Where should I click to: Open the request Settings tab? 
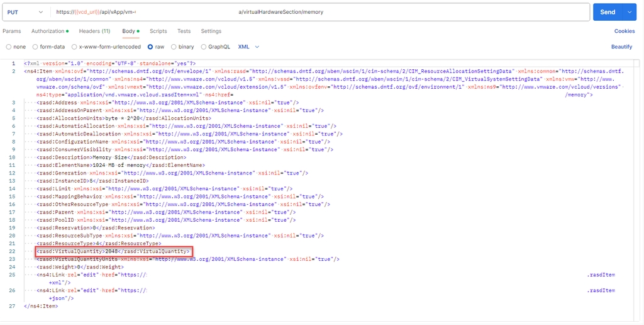pos(211,31)
